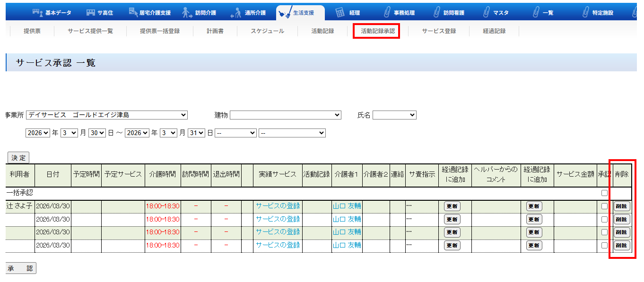Click the 基本データ bed icon
The height and width of the screenshot is (282, 644).
(x=38, y=13)
